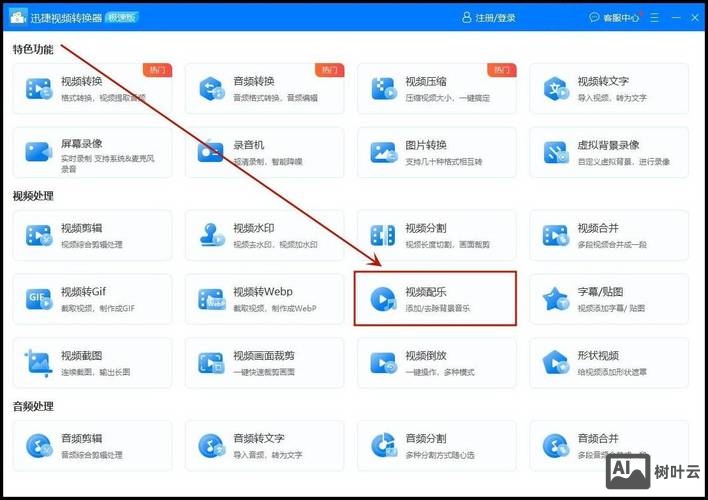708x500 pixels.
Task: Click the 视频配乐 card title text
Action: click(x=426, y=292)
